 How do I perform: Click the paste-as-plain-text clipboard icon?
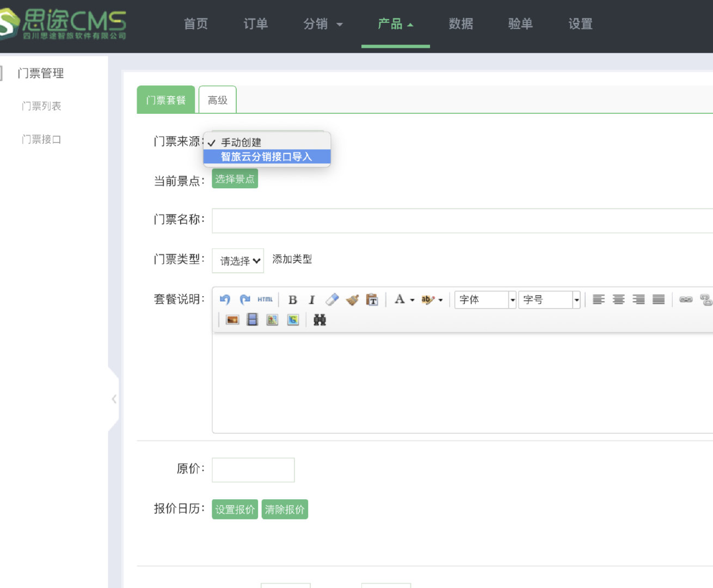(x=372, y=299)
